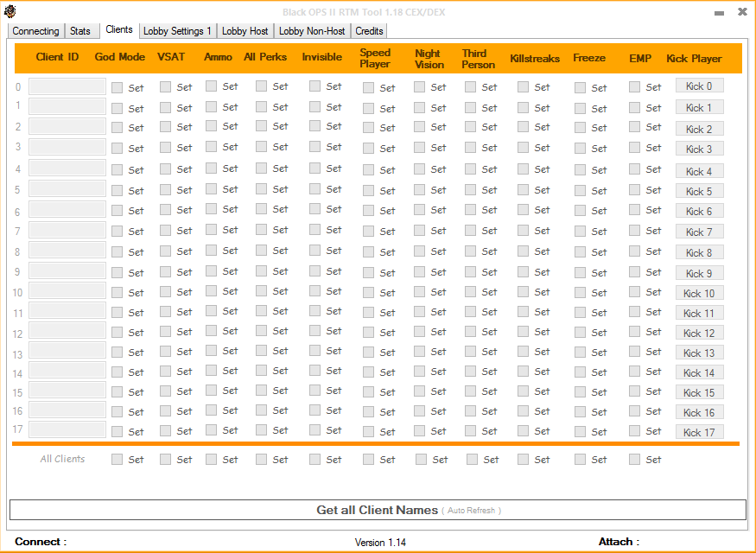756x553 pixels.
Task: Set All Perks for client 3
Action: [261, 147]
